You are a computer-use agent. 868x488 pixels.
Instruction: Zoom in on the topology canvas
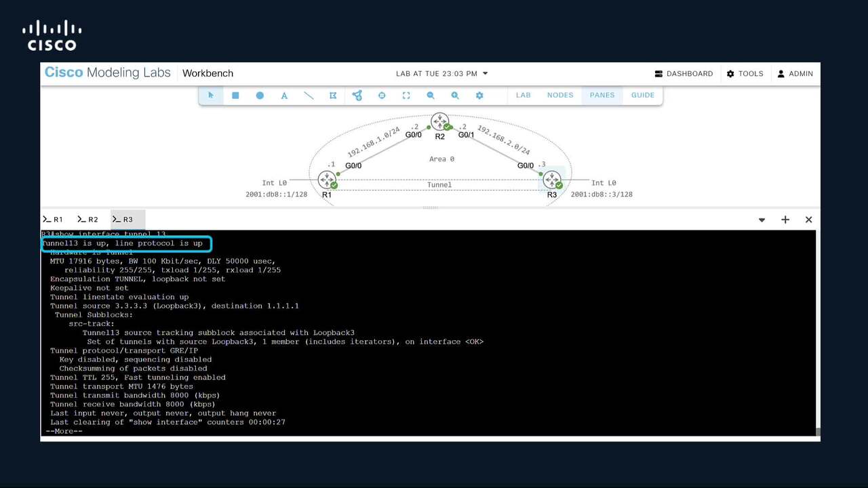click(455, 96)
